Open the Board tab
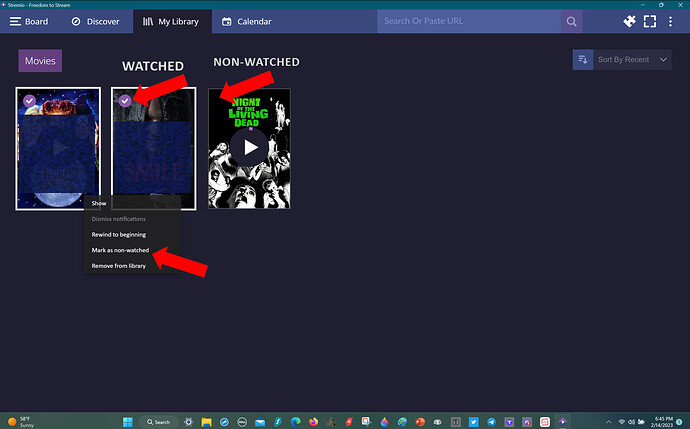The height and width of the screenshot is (429, 690). [x=29, y=22]
